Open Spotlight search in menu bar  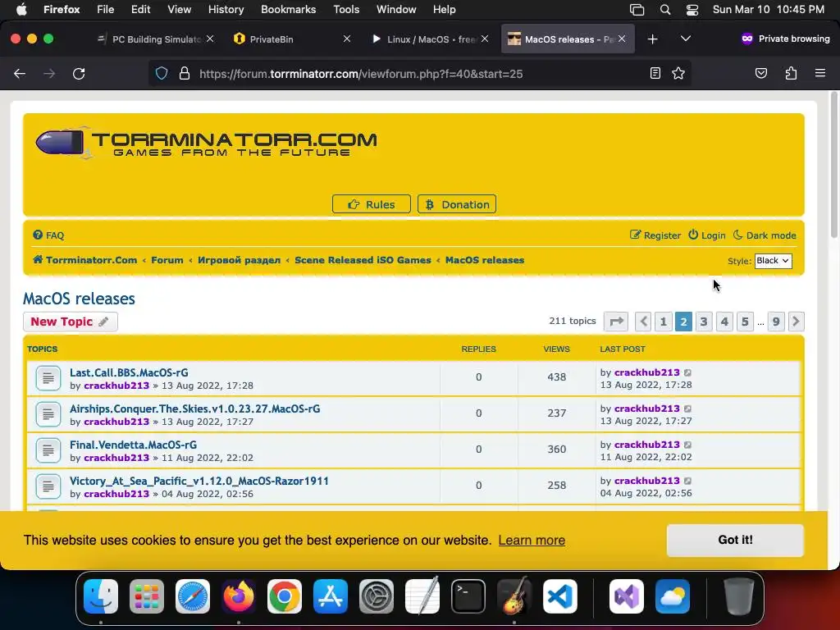point(664,10)
